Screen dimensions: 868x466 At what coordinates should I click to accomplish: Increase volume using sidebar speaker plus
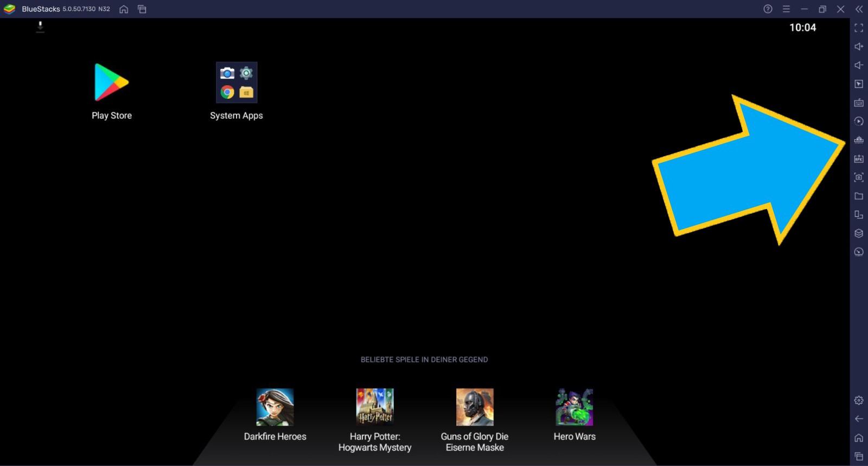click(859, 47)
